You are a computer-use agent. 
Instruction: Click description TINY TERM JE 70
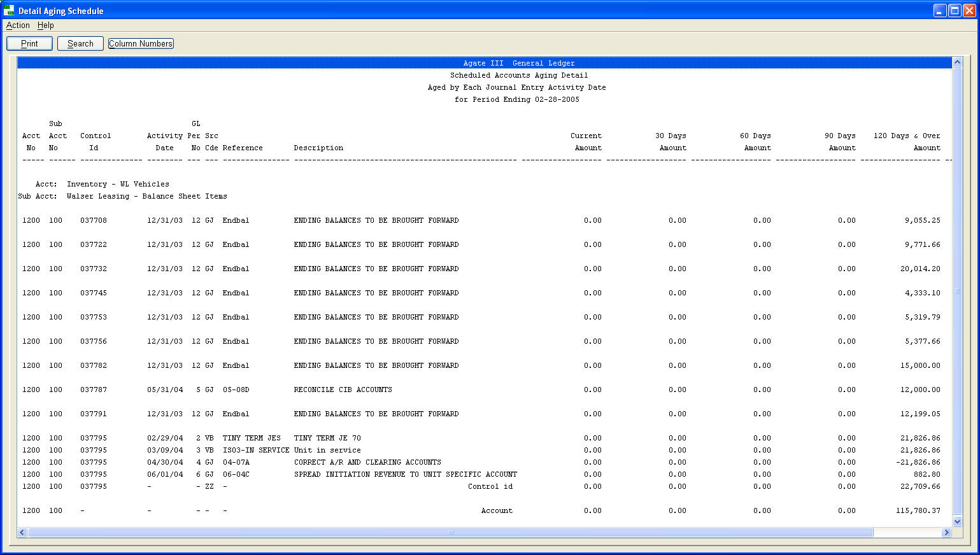tap(327, 438)
